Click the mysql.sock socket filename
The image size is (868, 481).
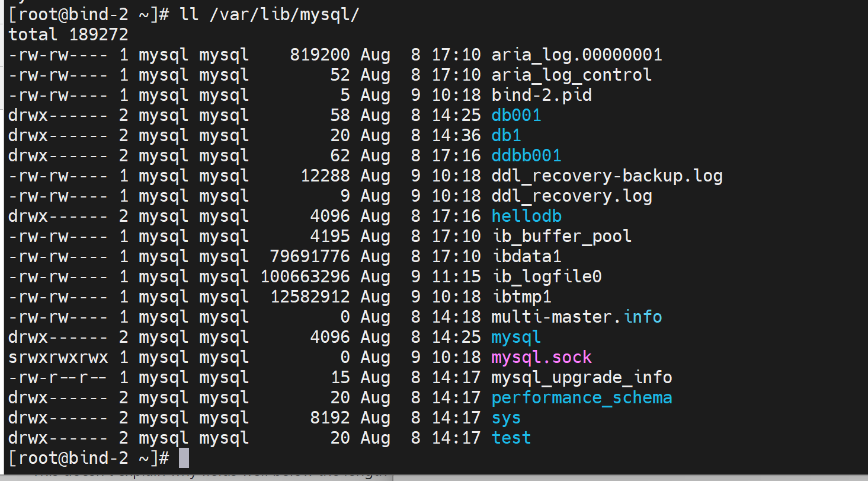coord(541,358)
